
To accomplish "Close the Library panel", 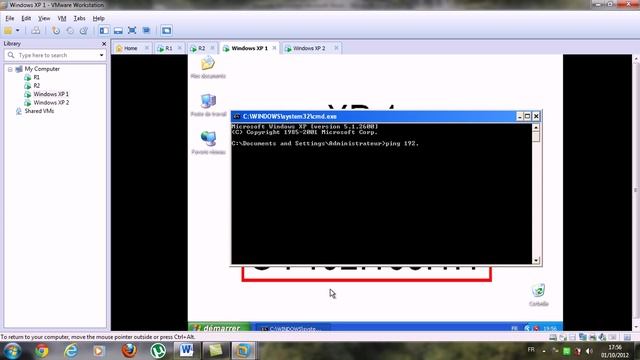I will click(x=104, y=44).
